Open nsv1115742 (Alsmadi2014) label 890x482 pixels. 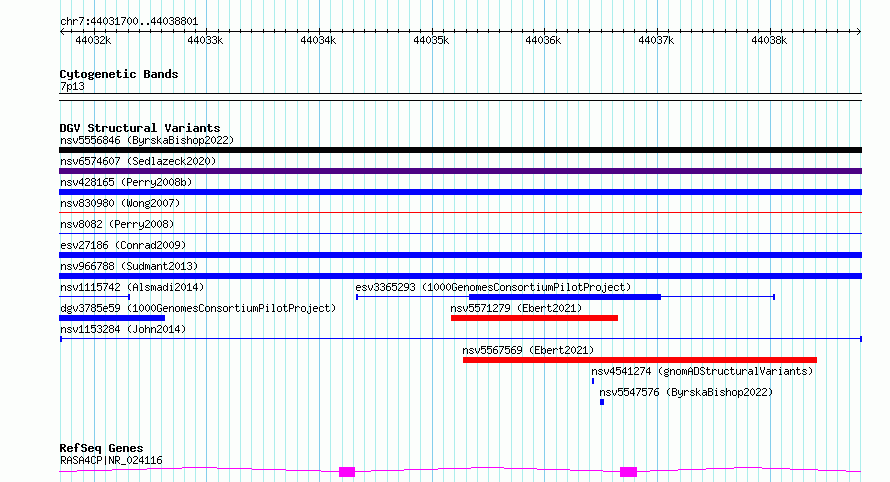132,287
